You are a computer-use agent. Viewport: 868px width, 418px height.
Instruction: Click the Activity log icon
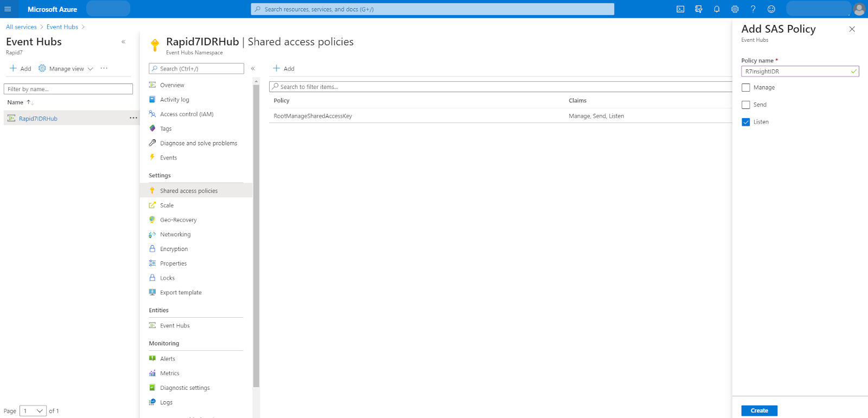(x=152, y=99)
